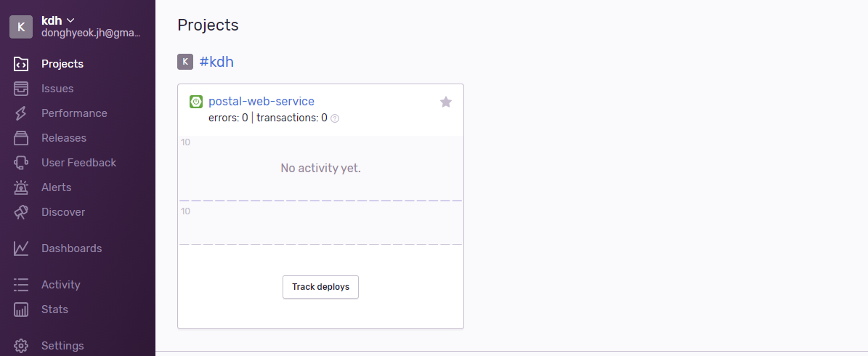The width and height of the screenshot is (868, 356).
Task: Select the Performance lightning bolt icon
Action: click(21, 113)
